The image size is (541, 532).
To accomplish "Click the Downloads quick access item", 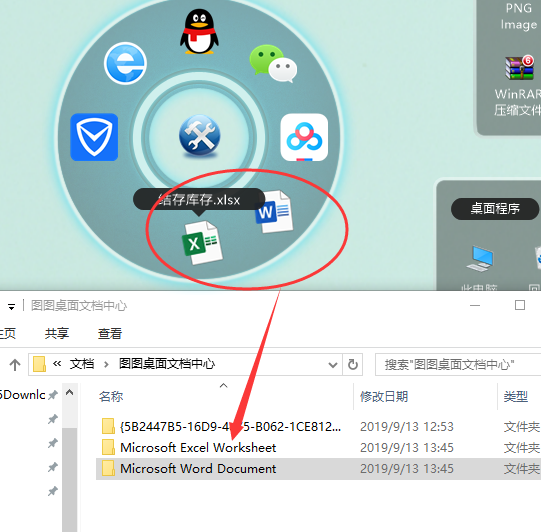I will click(23, 395).
